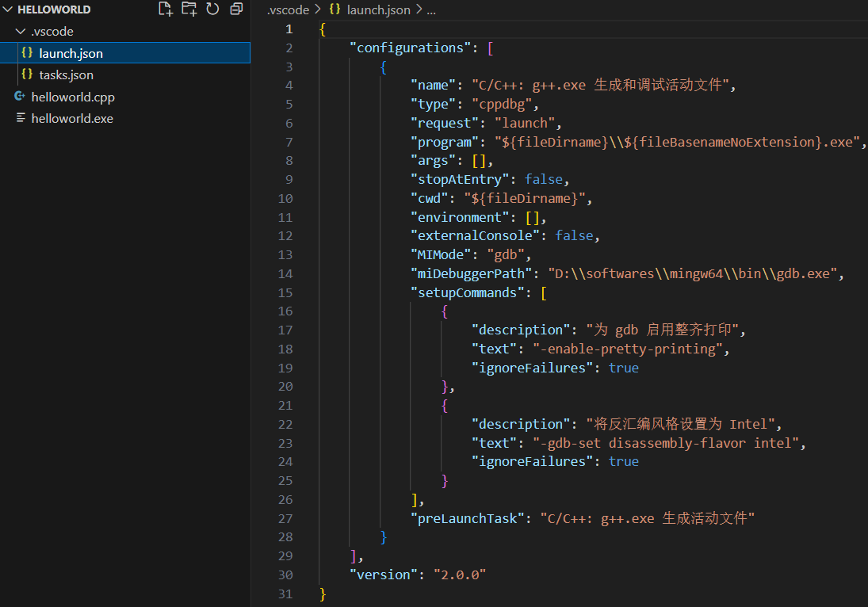Click the JSON icon beside tasks.json
The image size is (868, 607).
(27, 74)
